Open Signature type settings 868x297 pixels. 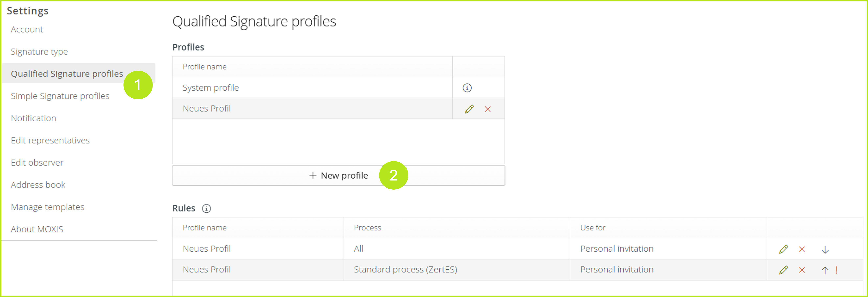click(39, 51)
